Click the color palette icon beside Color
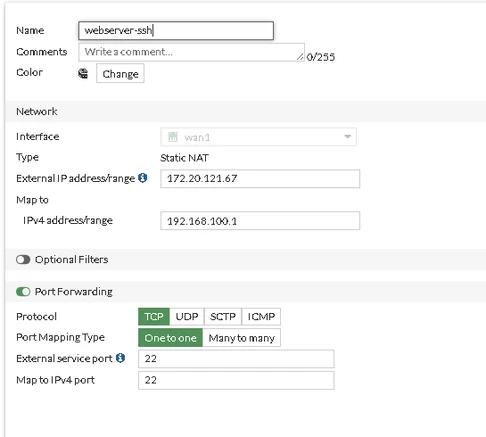This screenshot has width=486, height=437. [83, 73]
